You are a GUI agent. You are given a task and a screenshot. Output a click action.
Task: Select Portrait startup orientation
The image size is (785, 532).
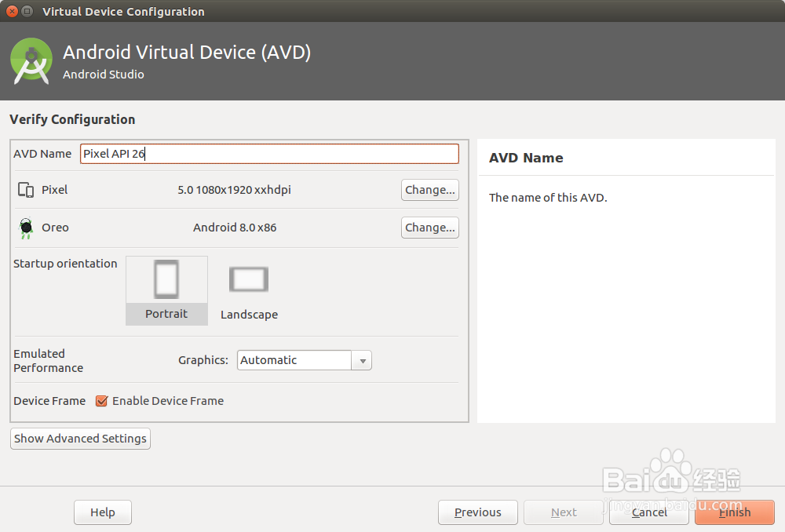point(166,291)
